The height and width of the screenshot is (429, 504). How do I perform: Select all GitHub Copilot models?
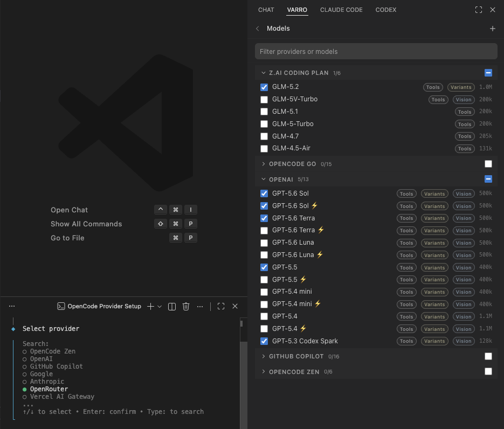(488, 356)
